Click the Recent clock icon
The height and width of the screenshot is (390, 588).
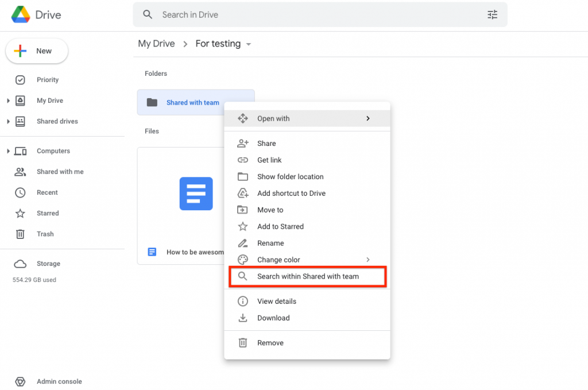pyautogui.click(x=20, y=192)
